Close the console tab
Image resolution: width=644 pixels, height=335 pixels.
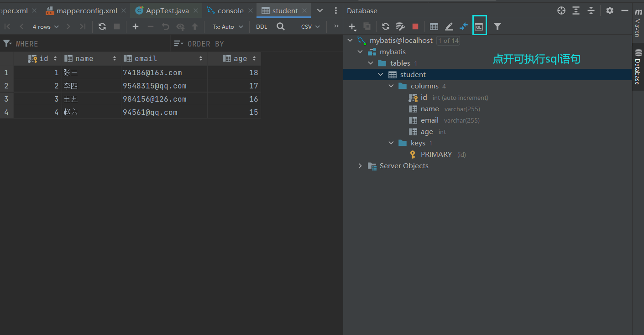[251, 10]
